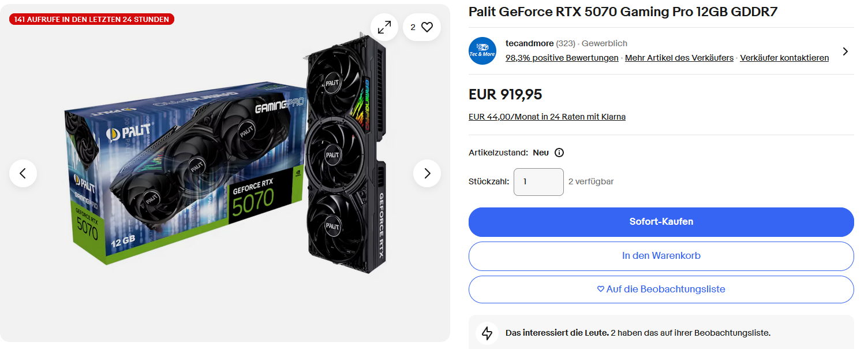868x349 pixels.
Task: Add the item via In den Warenkorb
Action: [661, 256]
